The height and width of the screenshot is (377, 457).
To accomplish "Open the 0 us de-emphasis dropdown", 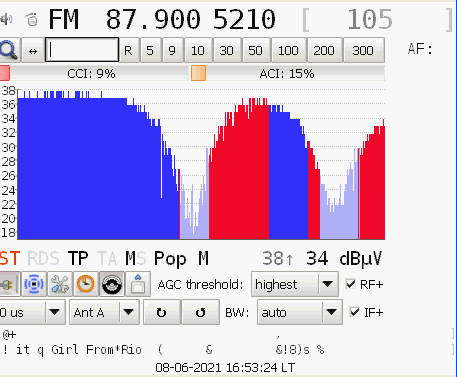I will click(32, 312).
